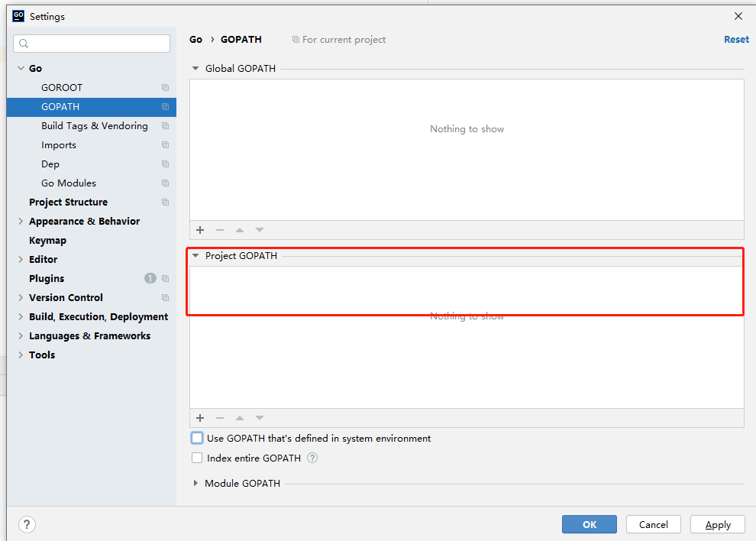The image size is (756, 541).
Task: Click the Plugins update count badge
Action: (x=150, y=278)
